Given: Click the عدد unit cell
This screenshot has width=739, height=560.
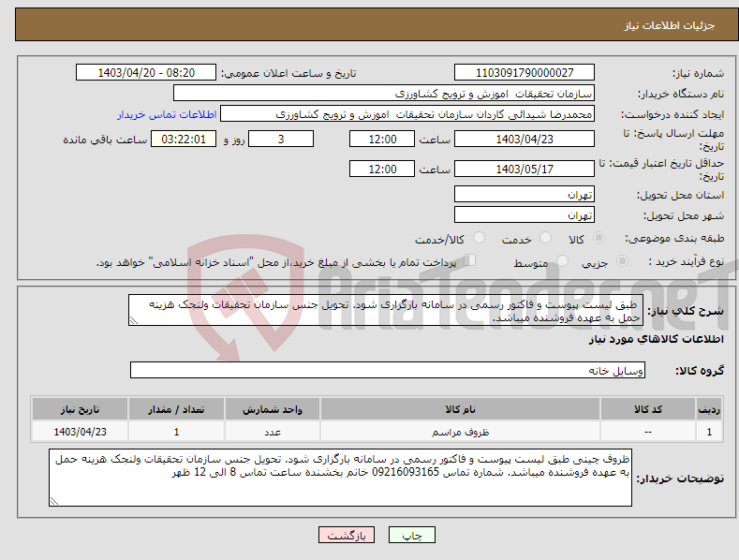Looking at the screenshot, I should (x=273, y=432).
